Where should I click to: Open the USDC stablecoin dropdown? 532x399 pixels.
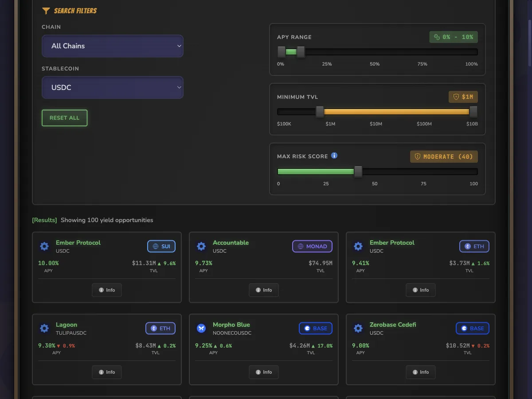pyautogui.click(x=113, y=88)
